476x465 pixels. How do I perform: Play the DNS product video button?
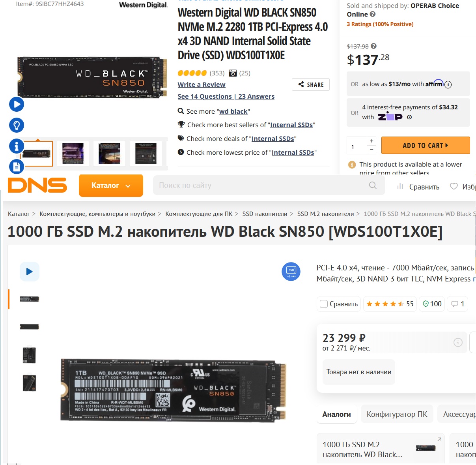(x=30, y=271)
